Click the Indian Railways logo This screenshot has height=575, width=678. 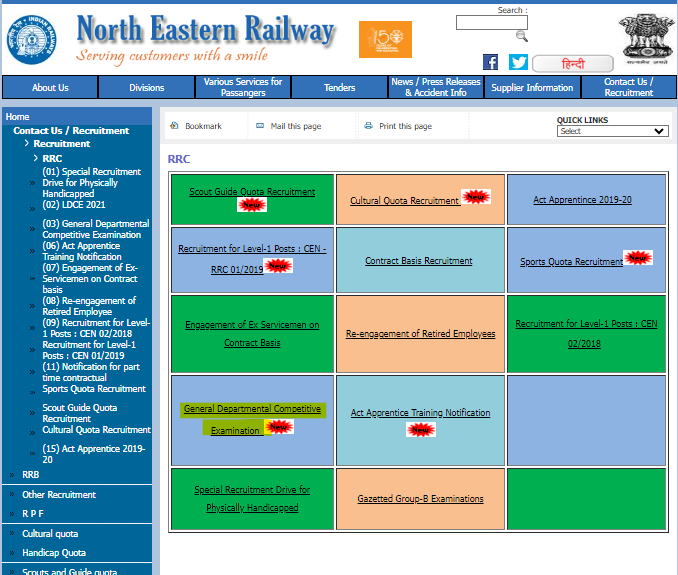[31, 40]
